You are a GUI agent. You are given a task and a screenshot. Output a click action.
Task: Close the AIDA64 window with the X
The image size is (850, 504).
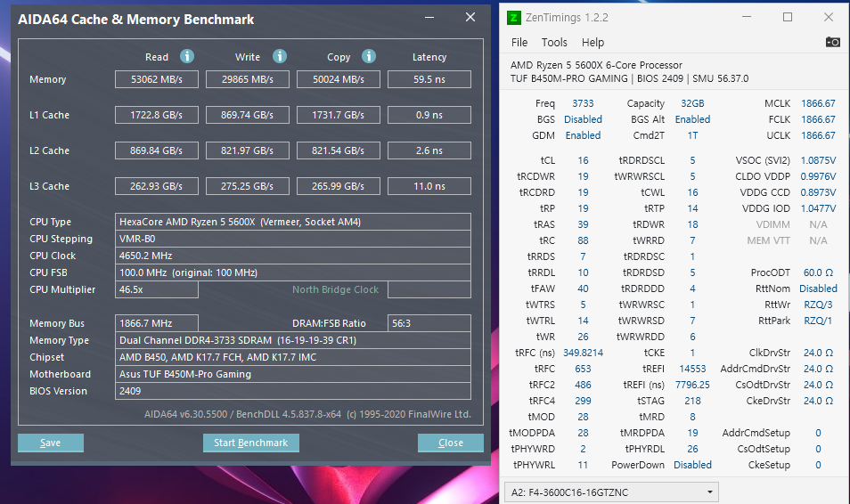[470, 17]
